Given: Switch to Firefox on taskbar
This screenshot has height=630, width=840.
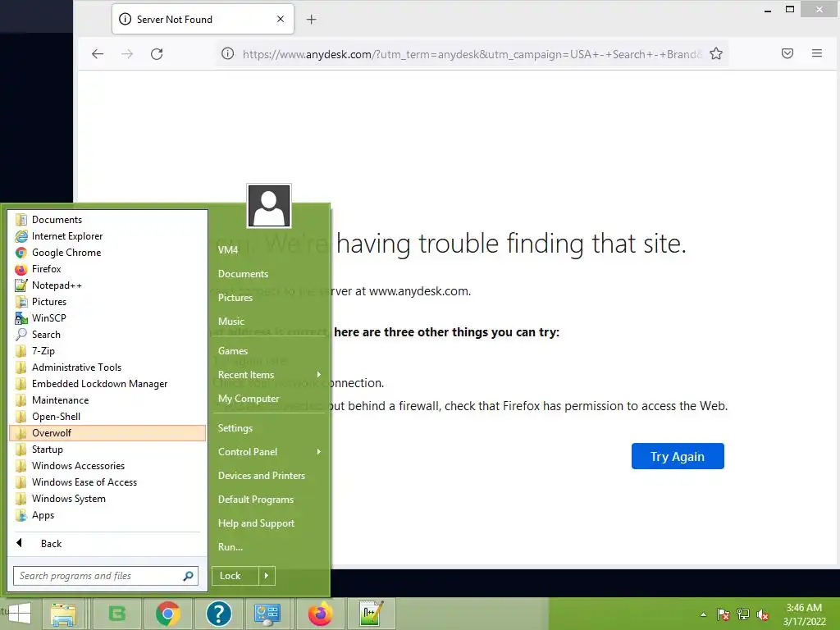Looking at the screenshot, I should 321,614.
